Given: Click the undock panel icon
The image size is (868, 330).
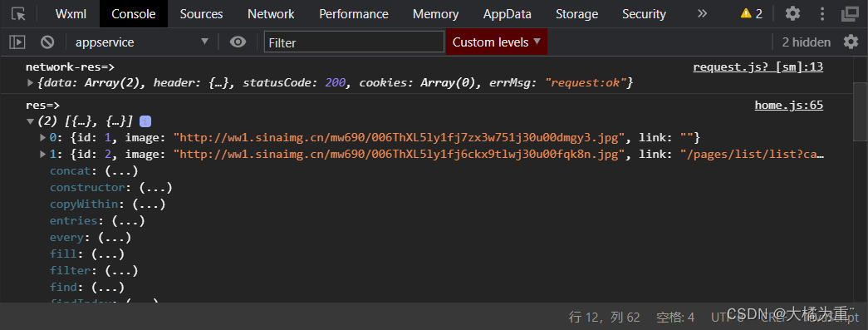Looking at the screenshot, I should 850,14.
